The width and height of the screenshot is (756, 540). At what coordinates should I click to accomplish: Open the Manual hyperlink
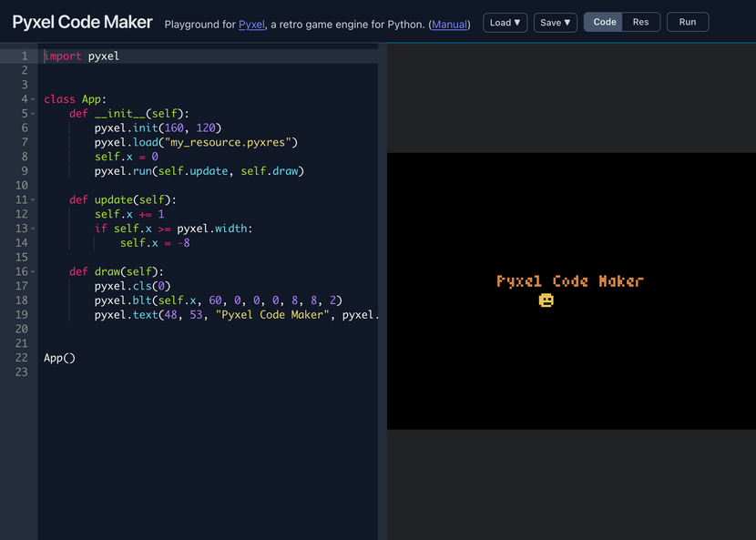(449, 24)
